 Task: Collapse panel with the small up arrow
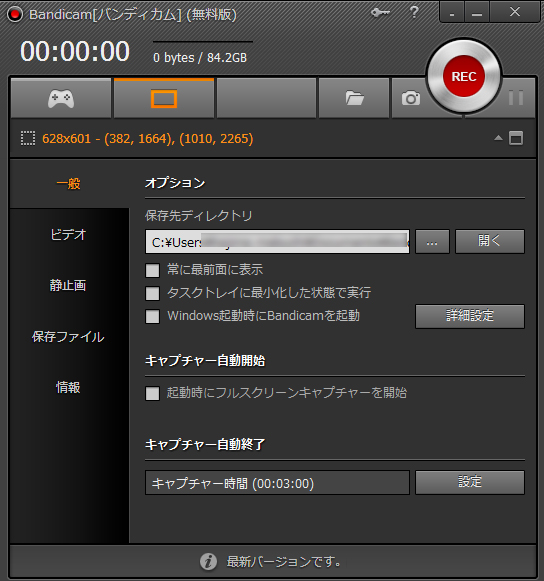point(498,138)
